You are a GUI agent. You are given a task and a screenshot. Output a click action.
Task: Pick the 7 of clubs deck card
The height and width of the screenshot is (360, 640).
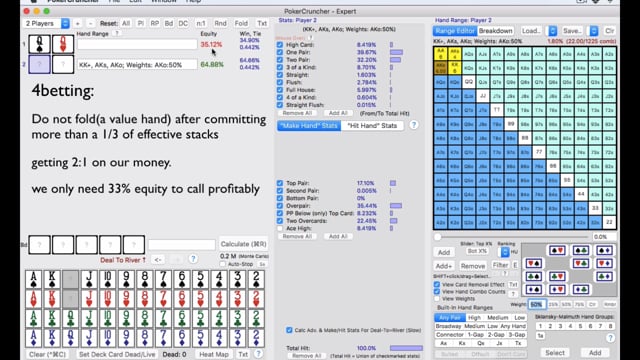163,318
